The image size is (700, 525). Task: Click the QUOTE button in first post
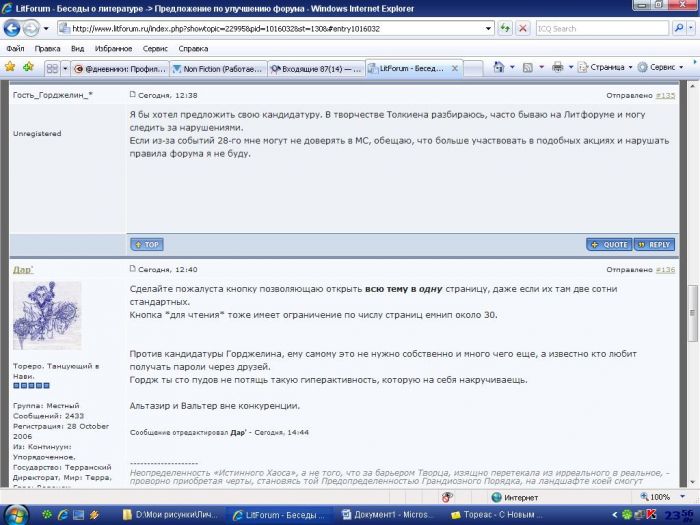coord(609,244)
